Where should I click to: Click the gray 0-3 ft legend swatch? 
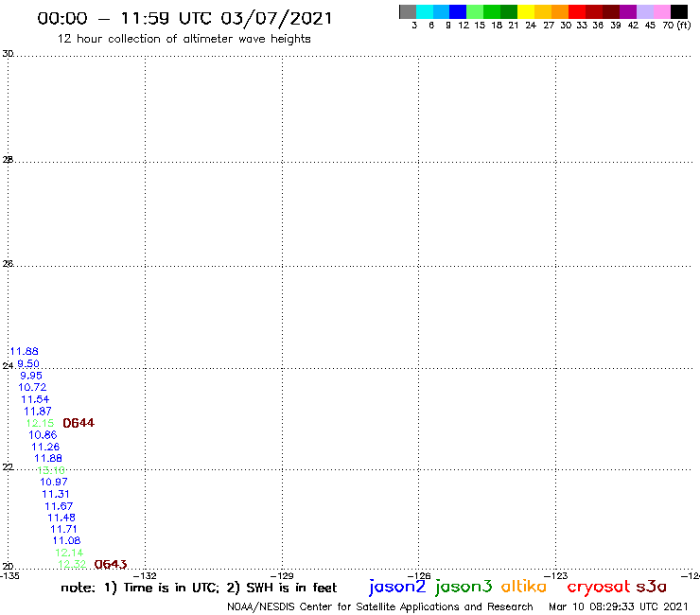pos(408,11)
